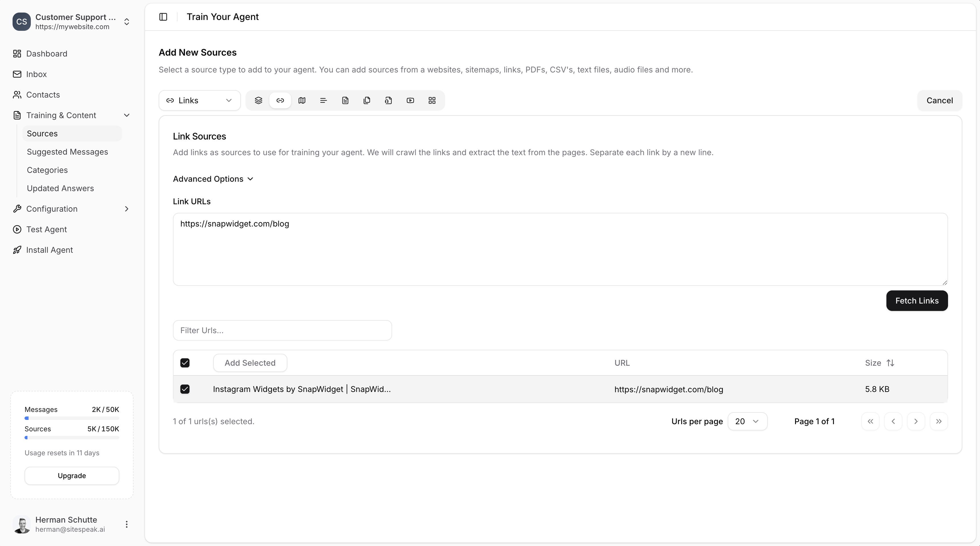
Task: Open Updated Answers from the sidebar
Action: [x=61, y=188]
